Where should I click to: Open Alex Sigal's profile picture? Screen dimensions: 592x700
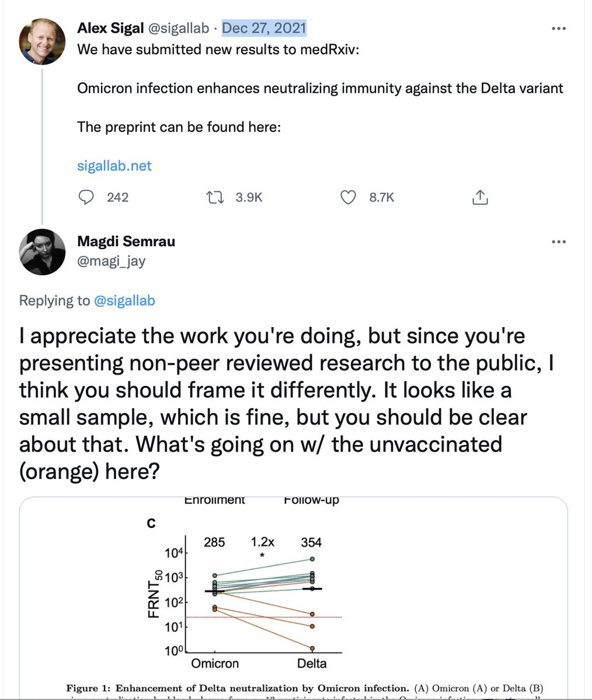pyautogui.click(x=42, y=41)
